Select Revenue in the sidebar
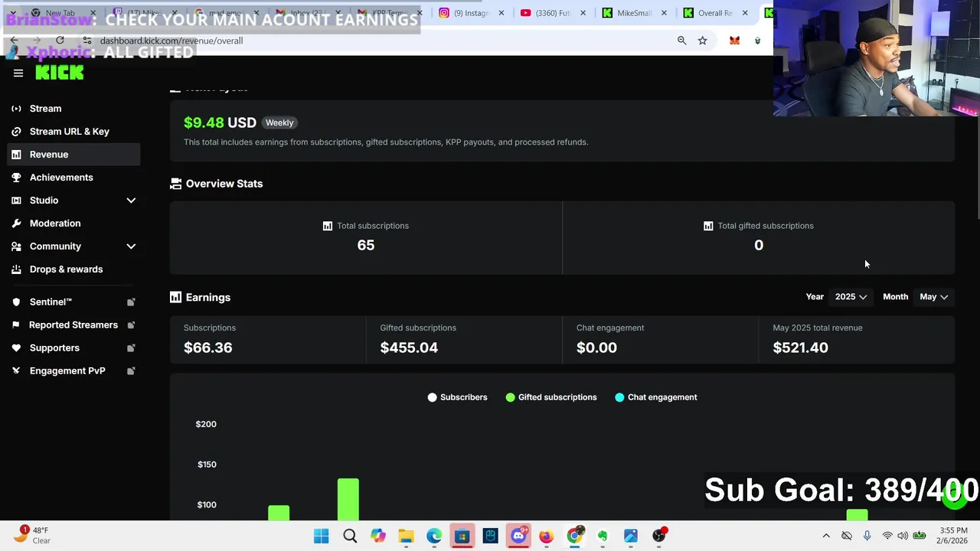This screenshot has height=551, width=980. pyautogui.click(x=73, y=155)
